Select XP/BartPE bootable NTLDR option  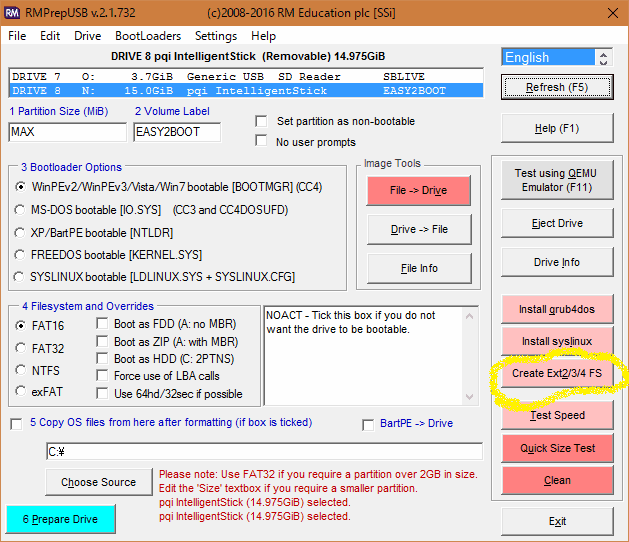(19, 233)
